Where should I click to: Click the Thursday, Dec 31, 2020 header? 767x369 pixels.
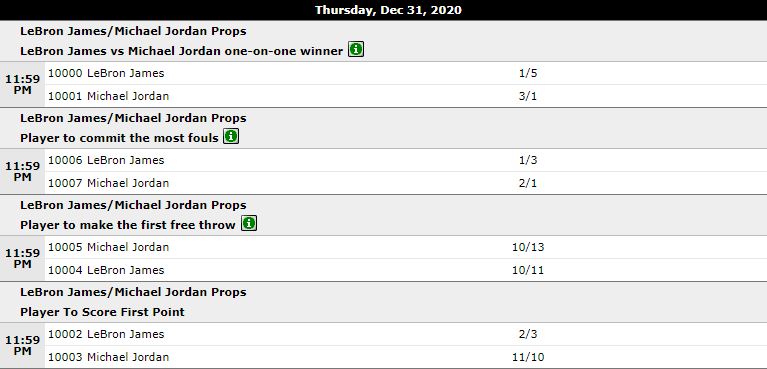pyautogui.click(x=388, y=10)
